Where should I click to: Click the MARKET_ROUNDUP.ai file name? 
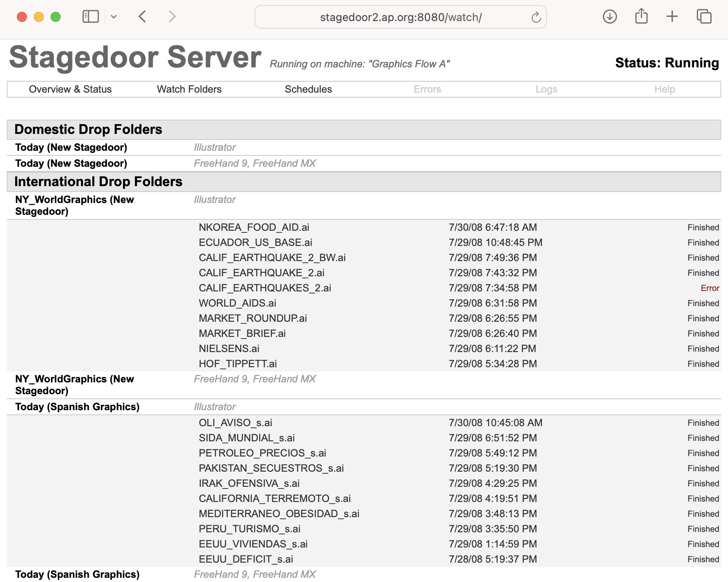(x=253, y=318)
